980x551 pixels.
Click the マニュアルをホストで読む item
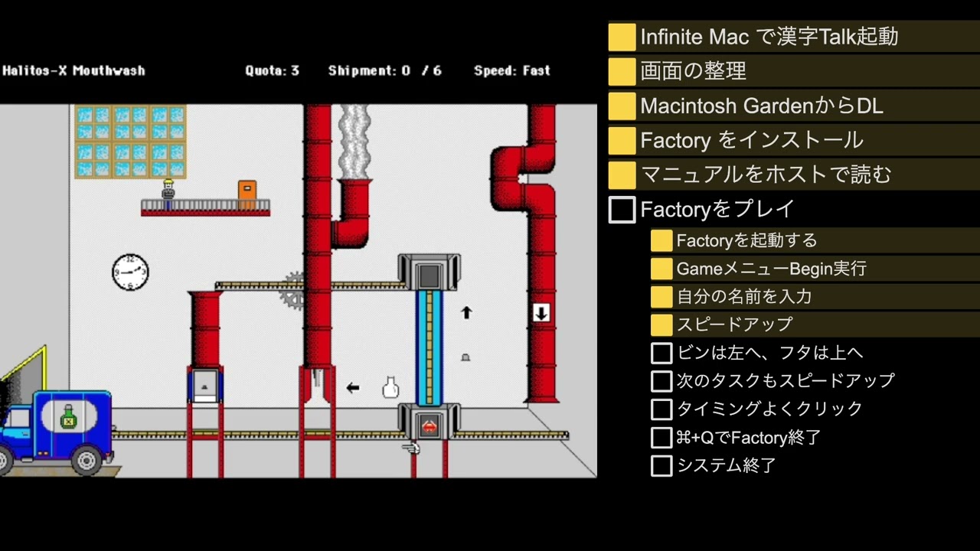(793, 174)
